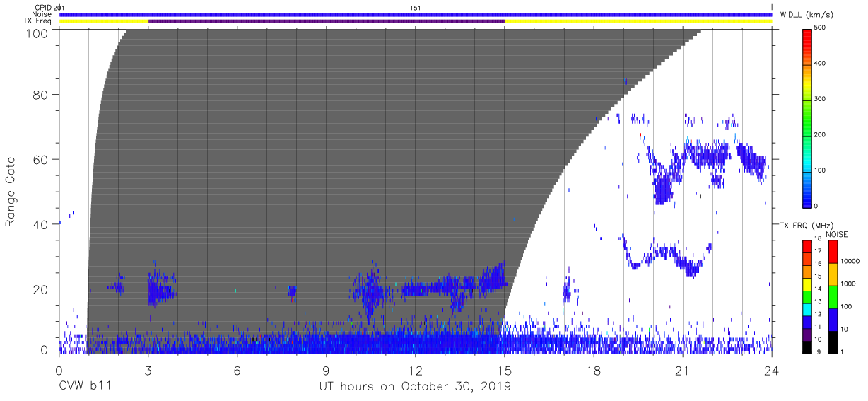This screenshot has width=868, height=401.
Task: Click the '21' tick on the UT hours axis
Action: tap(683, 370)
